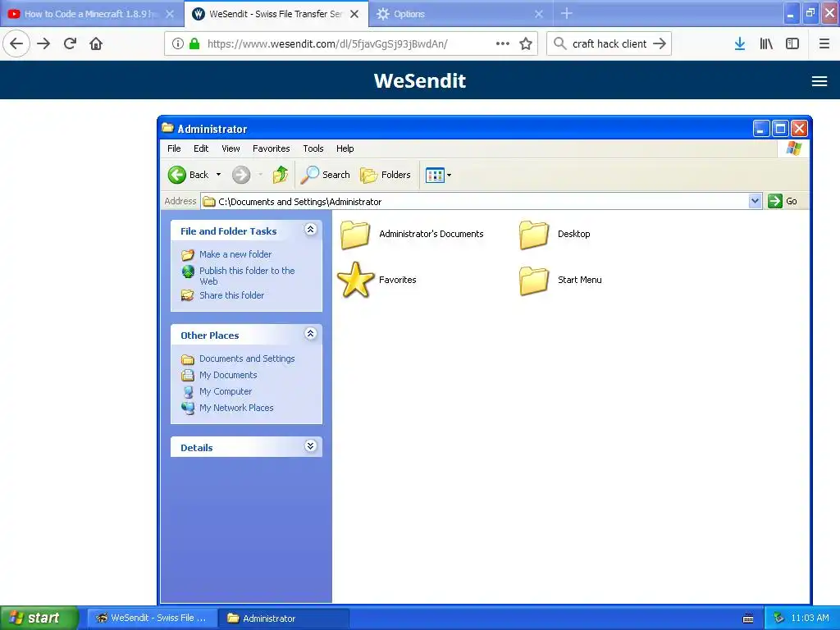
Task: Switch to the WeSendit taskbar button
Action: (152, 619)
